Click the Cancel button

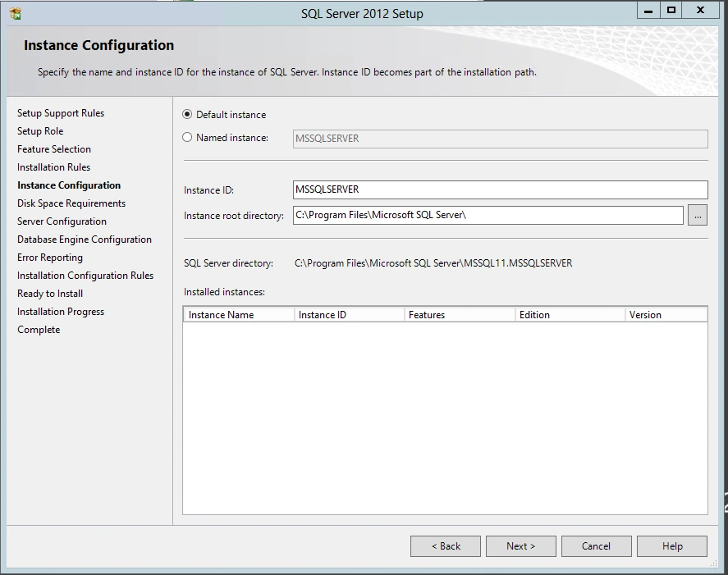tap(596, 546)
